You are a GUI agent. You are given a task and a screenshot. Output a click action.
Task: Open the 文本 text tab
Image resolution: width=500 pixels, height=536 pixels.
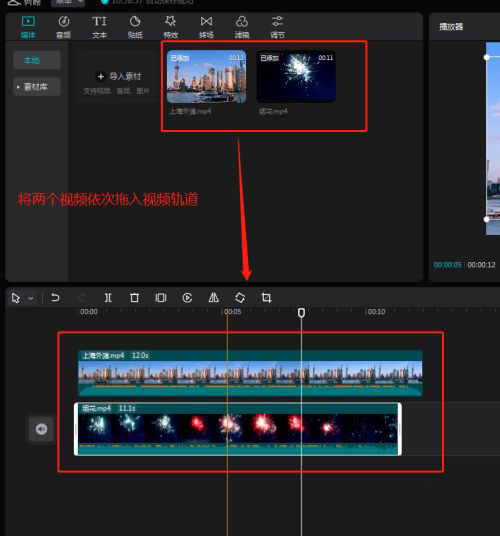[x=99, y=27]
